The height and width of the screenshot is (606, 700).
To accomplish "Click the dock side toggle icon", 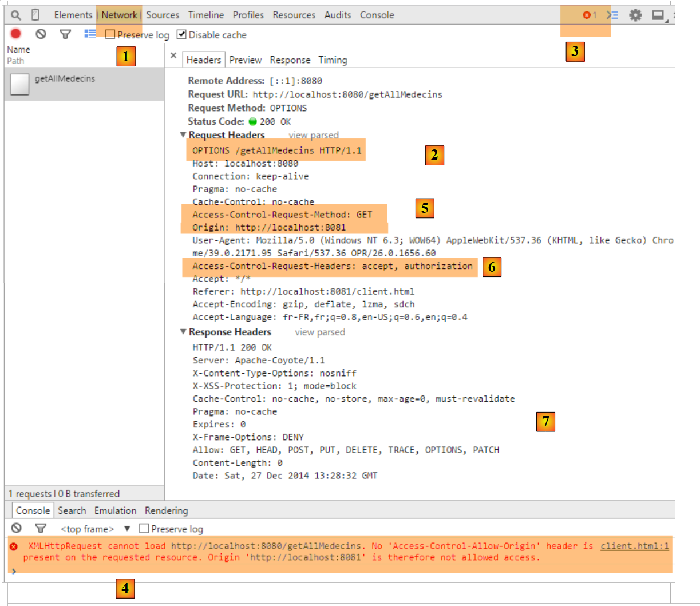I will (x=659, y=15).
